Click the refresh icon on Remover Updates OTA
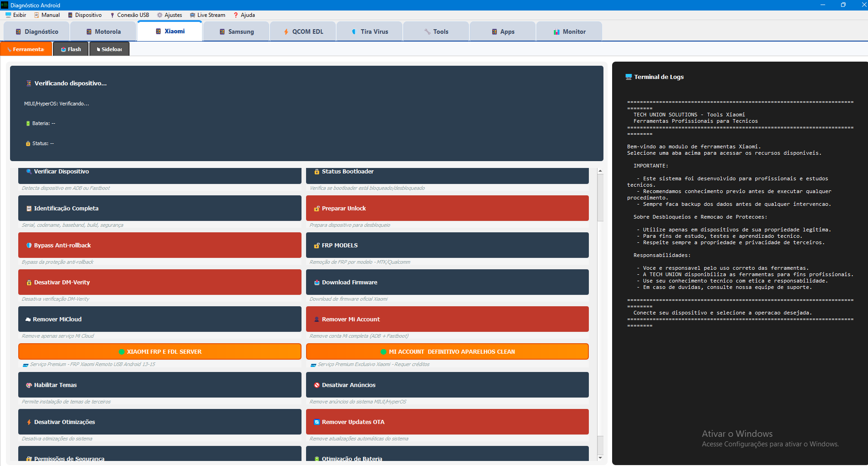This screenshot has height=466, width=868. pos(317,422)
